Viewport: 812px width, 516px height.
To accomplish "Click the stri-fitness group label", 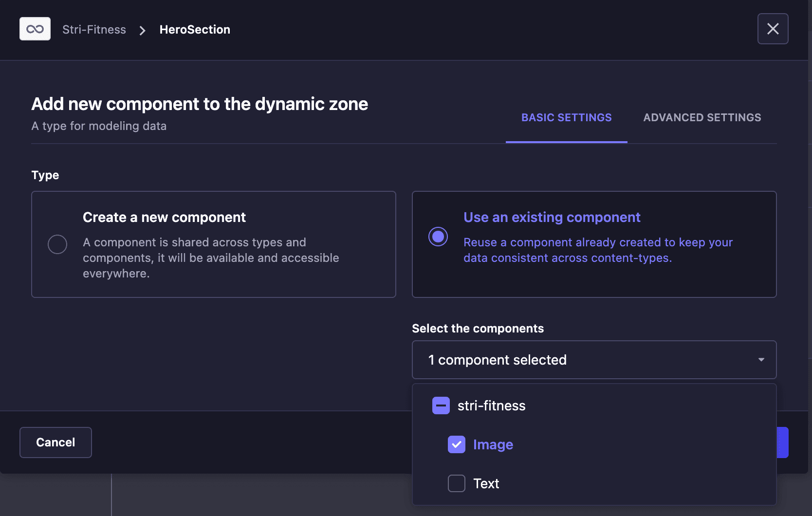I will 491,405.
